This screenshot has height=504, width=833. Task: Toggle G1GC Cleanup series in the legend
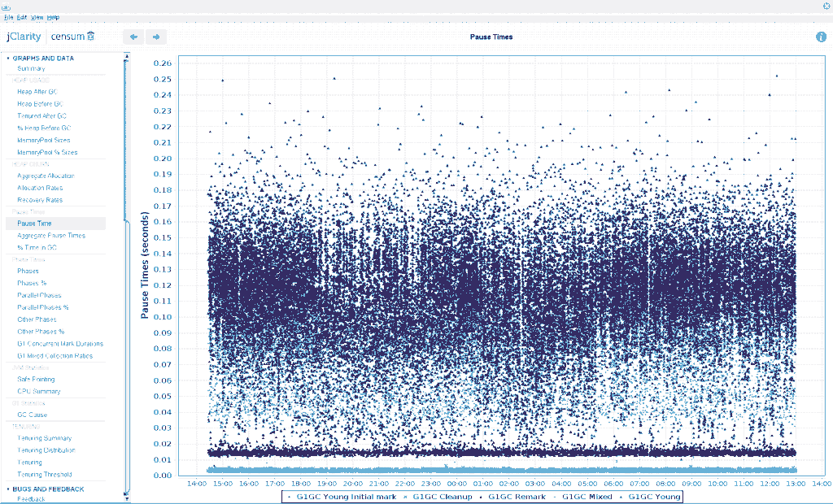(438, 497)
